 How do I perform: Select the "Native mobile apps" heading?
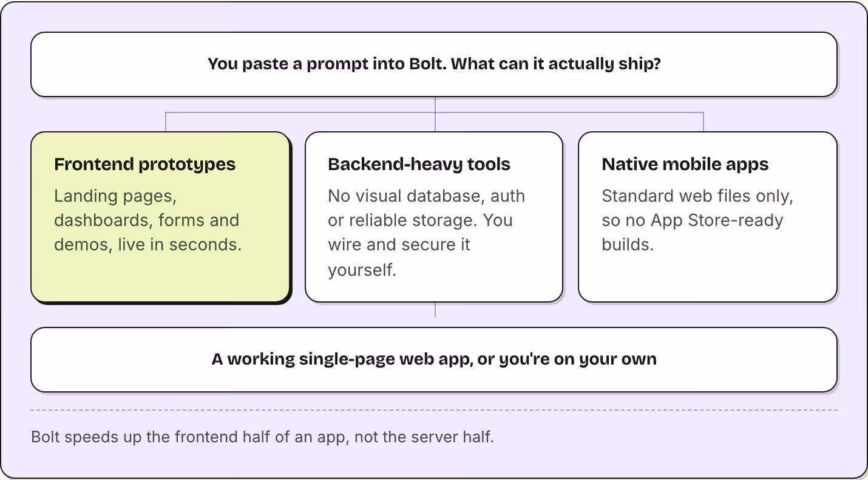point(685,164)
